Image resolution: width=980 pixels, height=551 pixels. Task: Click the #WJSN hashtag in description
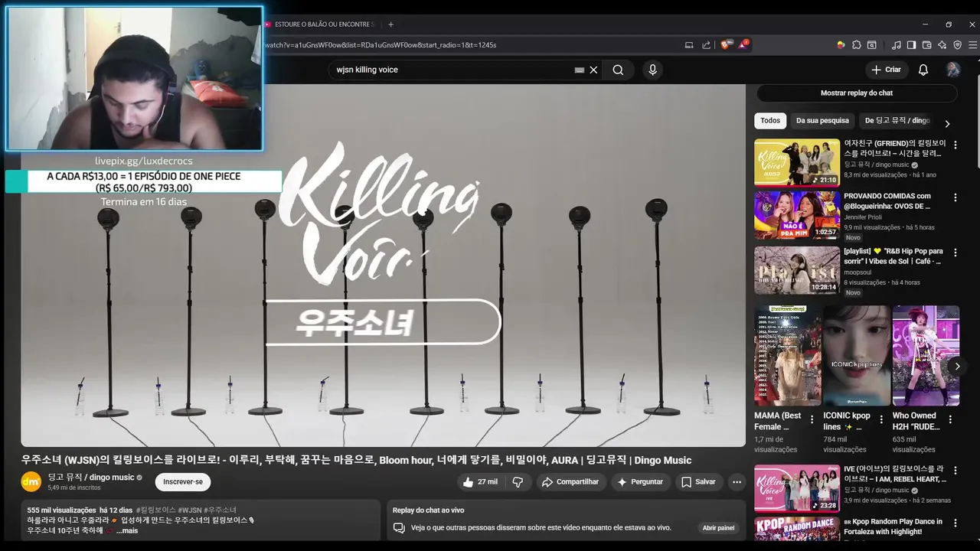pos(189,510)
